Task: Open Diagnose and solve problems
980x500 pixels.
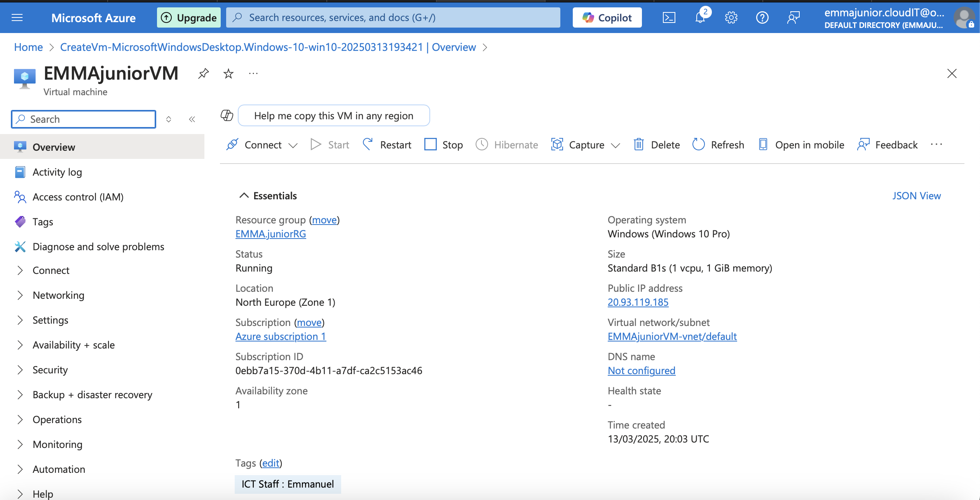Action: 98,247
